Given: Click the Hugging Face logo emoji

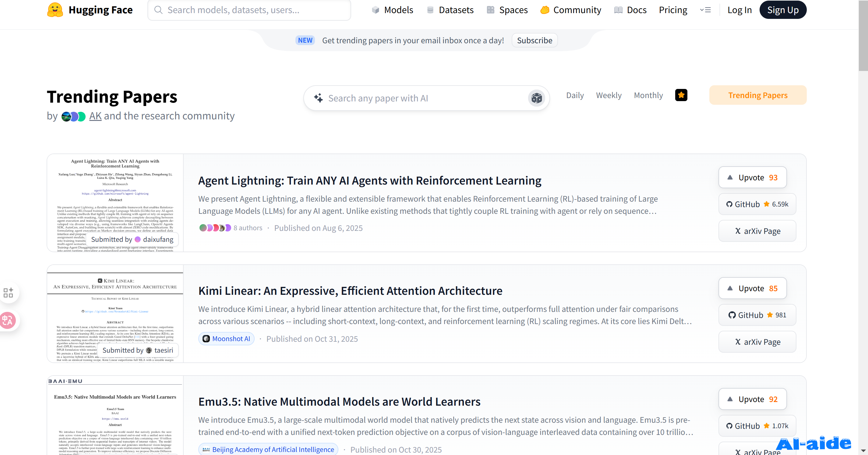Looking at the screenshot, I should click(55, 10).
